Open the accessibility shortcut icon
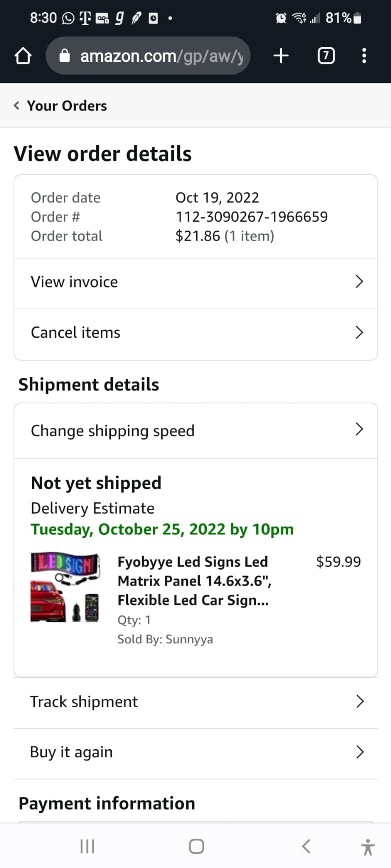This screenshot has height=868, width=391. point(368,847)
